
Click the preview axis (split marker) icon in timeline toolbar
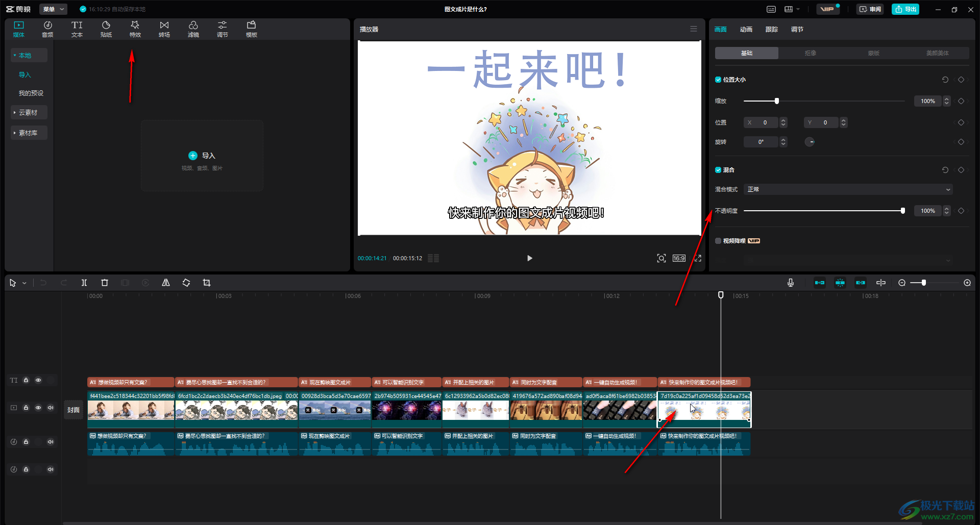click(881, 283)
